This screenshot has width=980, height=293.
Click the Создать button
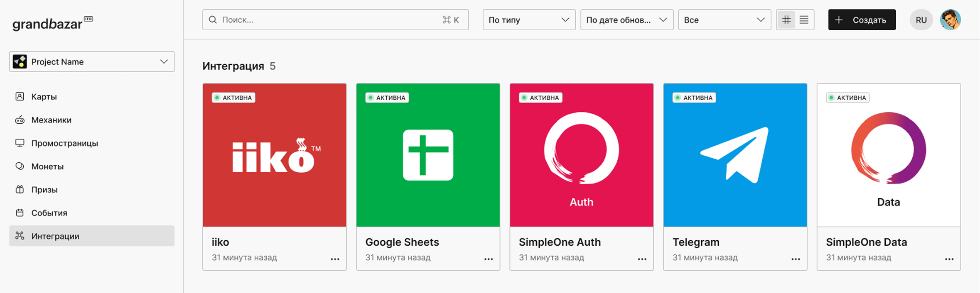[x=862, y=20]
